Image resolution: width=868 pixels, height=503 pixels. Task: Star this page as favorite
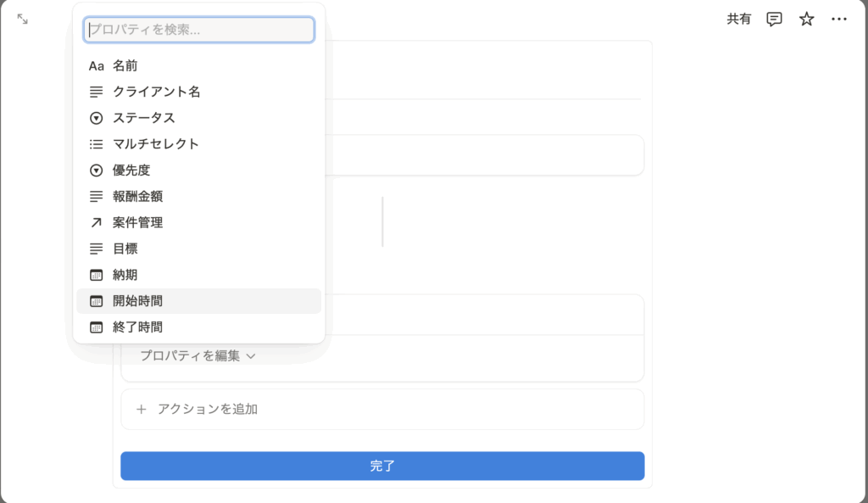point(806,19)
